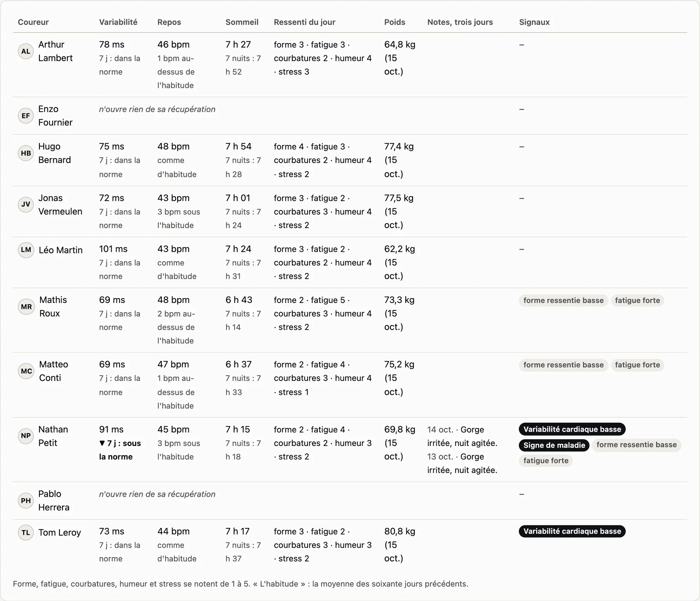Click Matteo Conti's forme ressentie basse tag
The height and width of the screenshot is (601, 700).
[563, 365]
